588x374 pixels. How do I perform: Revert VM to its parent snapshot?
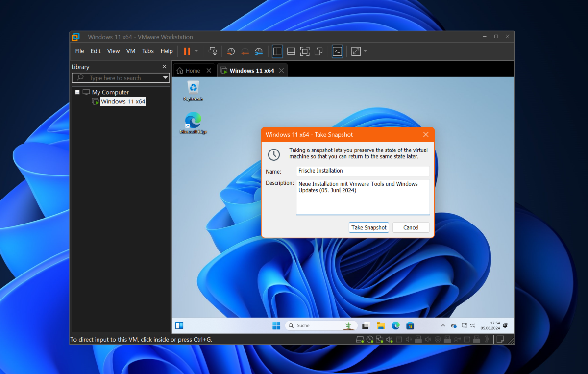click(x=245, y=51)
